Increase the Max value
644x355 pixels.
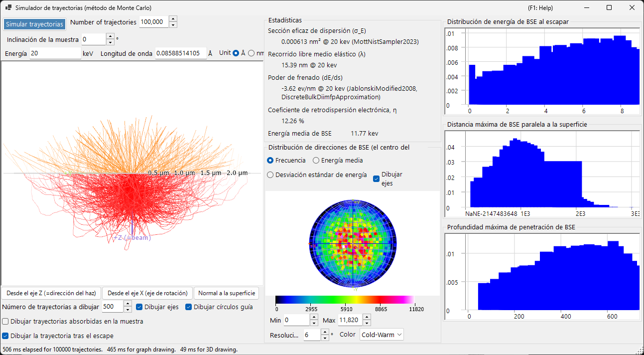point(367,317)
